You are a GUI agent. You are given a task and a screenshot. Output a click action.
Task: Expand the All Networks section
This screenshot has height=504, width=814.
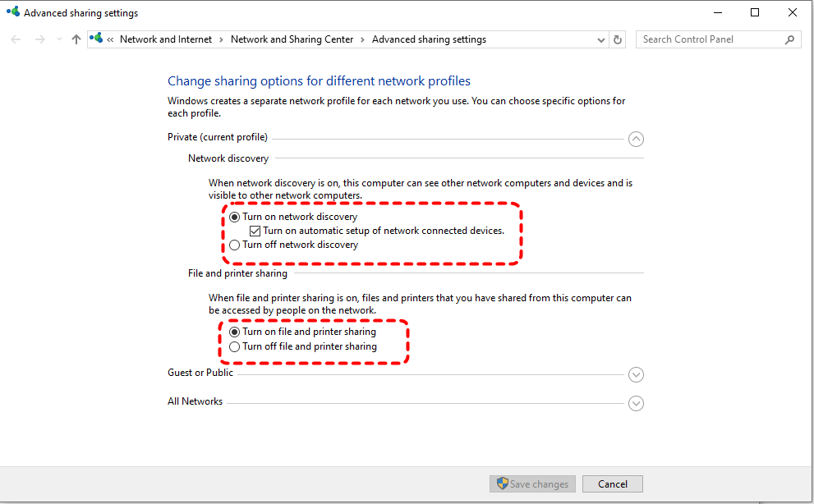coord(636,403)
